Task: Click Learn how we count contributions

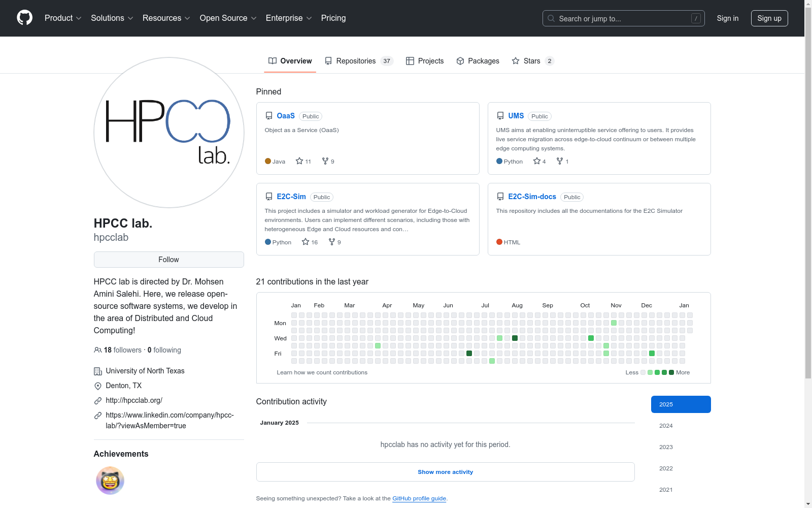Action: coord(322,372)
